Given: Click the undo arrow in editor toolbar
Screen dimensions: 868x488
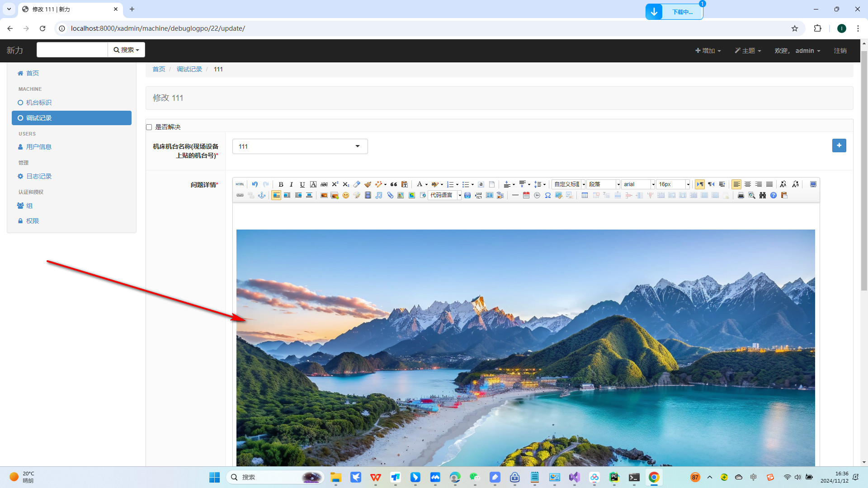Looking at the screenshot, I should click(x=255, y=184).
